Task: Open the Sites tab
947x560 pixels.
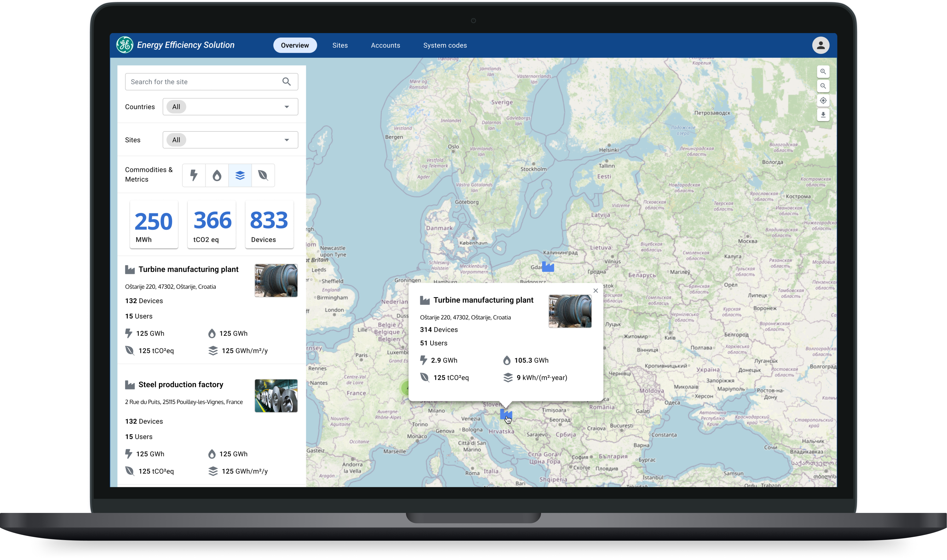Action: (x=340, y=45)
